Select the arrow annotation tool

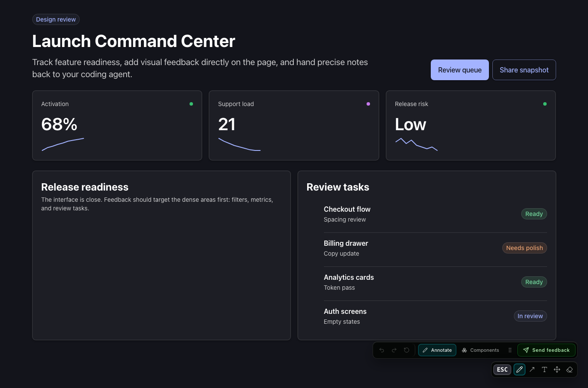pyautogui.click(x=532, y=369)
